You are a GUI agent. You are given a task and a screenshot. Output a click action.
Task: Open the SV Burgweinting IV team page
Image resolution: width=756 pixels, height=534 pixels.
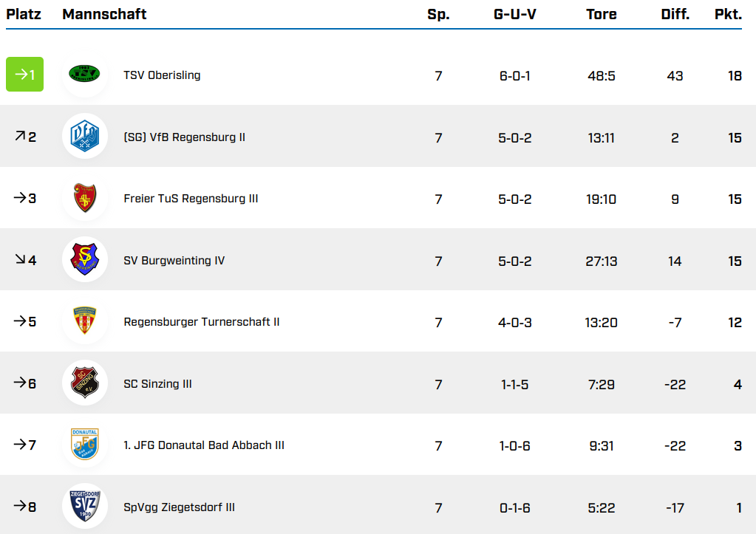point(174,261)
